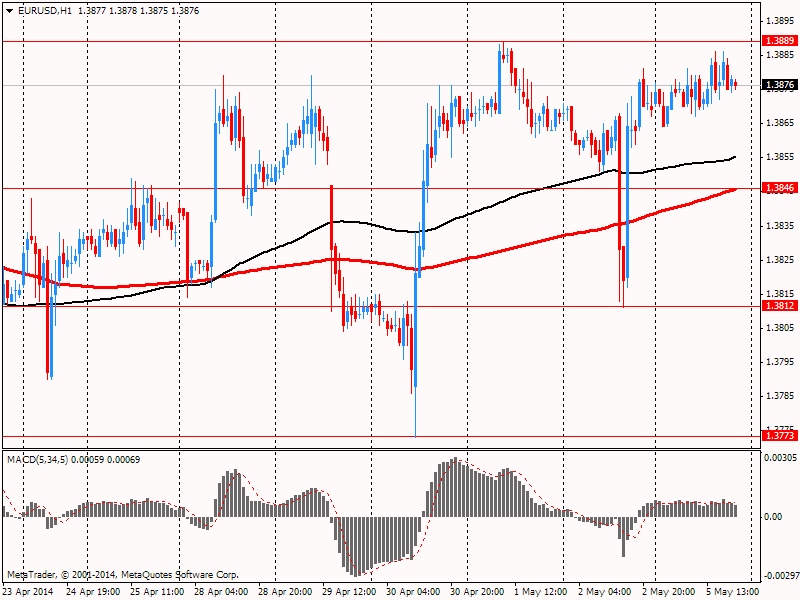Click the 1.3825 price scale value
The width and height of the screenshot is (800, 600).
(781, 260)
